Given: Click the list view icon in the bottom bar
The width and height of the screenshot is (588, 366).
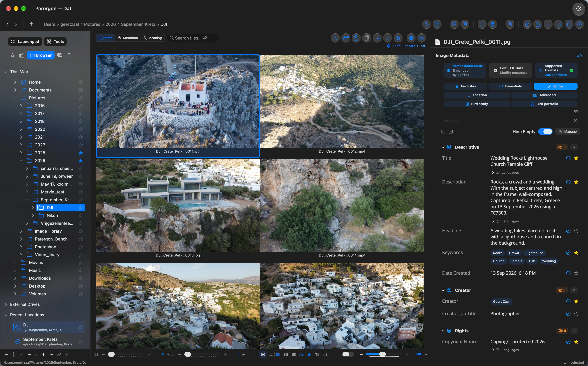Looking at the screenshot, I should [x=270, y=354].
